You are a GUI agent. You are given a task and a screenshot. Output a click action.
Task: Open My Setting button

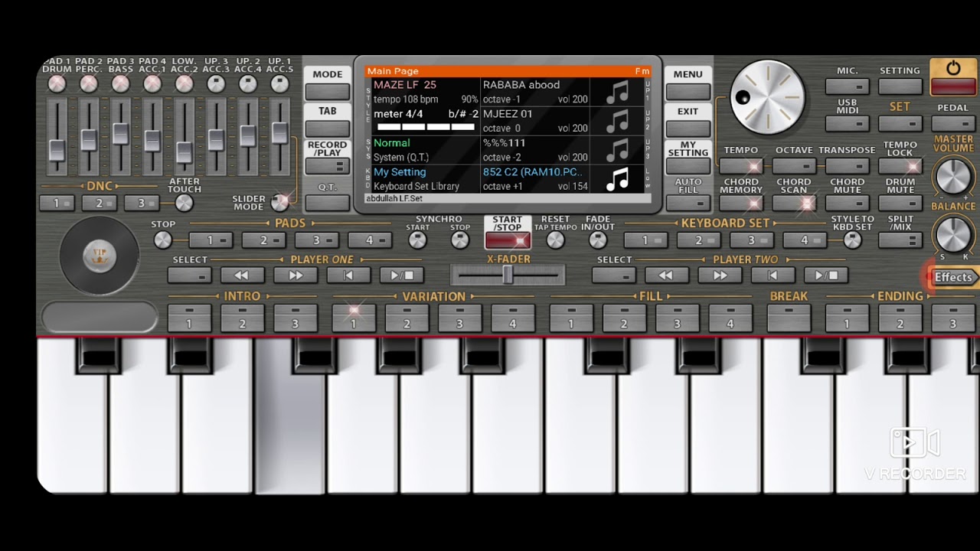(688, 166)
